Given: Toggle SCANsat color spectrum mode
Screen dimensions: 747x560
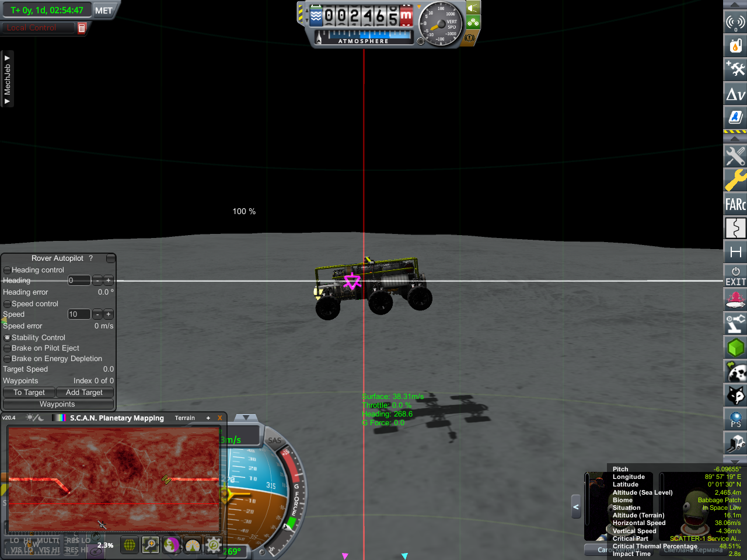Looking at the screenshot, I should 59,418.
